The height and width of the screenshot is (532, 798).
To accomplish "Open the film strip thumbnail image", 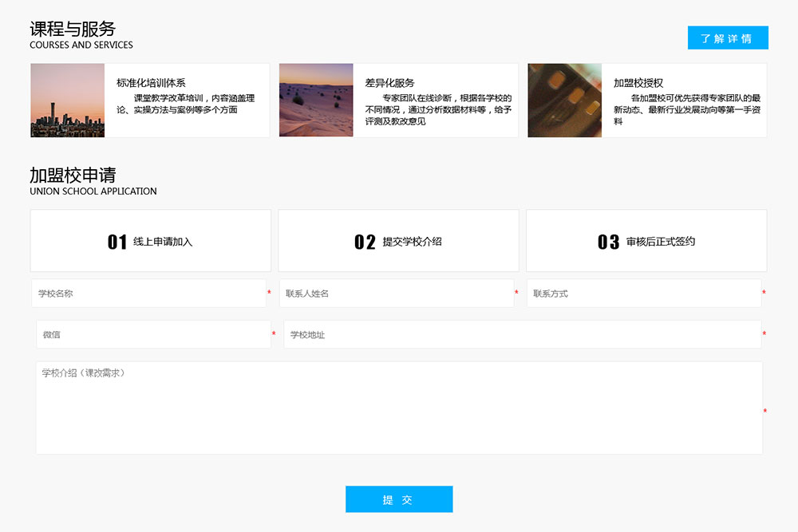I will click(564, 100).
